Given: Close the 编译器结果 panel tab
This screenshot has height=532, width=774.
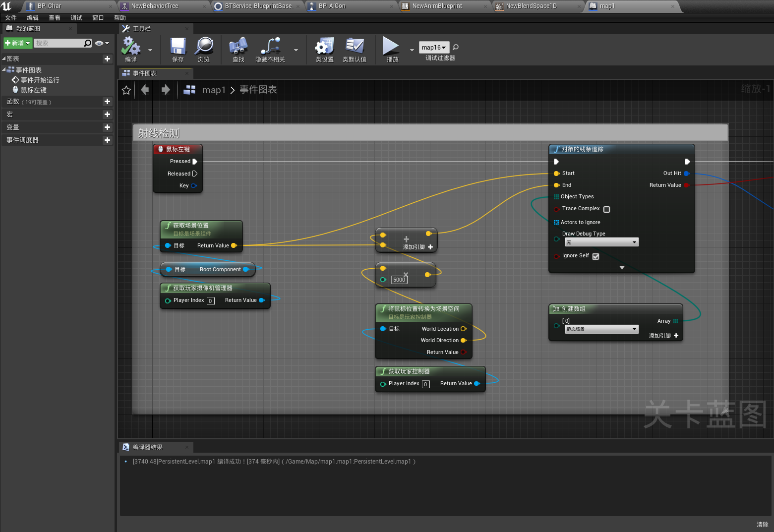Looking at the screenshot, I should (x=187, y=447).
